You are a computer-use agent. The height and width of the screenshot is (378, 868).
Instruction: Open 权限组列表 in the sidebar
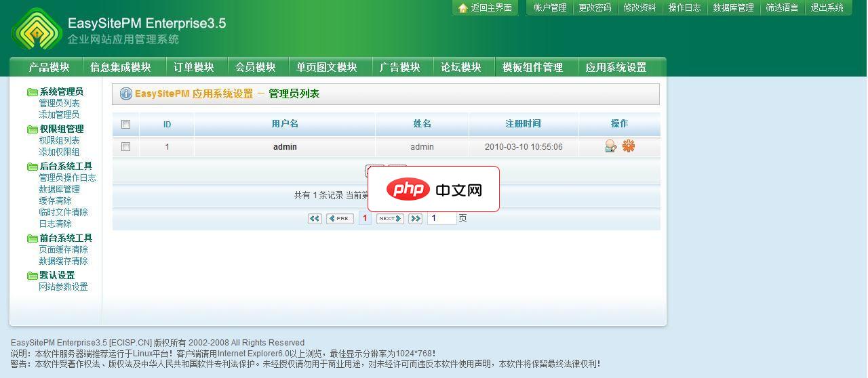coord(59,141)
